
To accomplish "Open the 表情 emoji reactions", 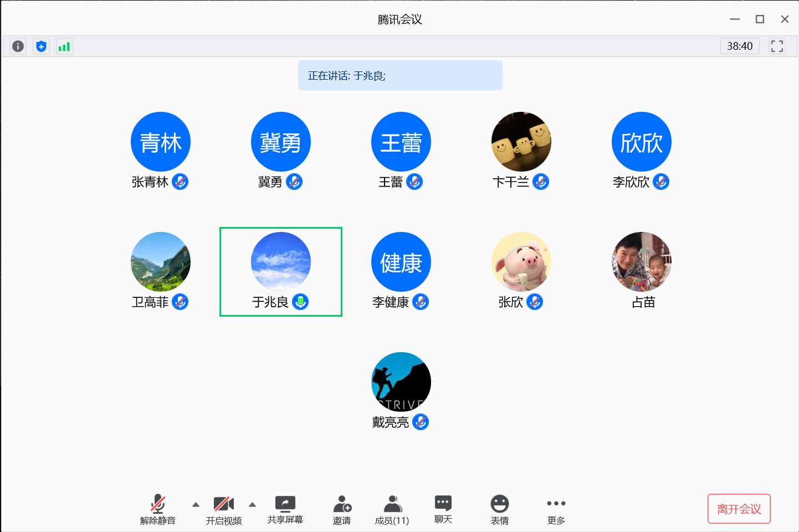I will (x=500, y=510).
